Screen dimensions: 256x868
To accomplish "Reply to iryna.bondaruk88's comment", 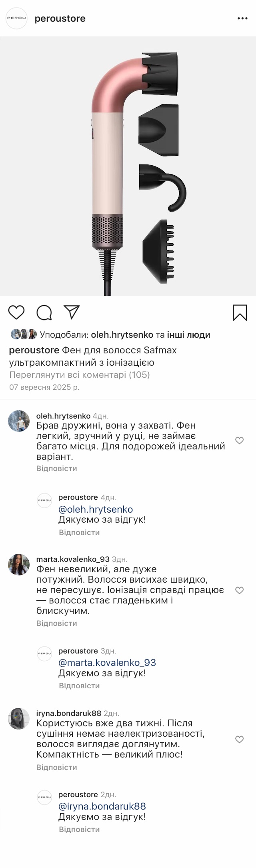I will (x=56, y=767).
